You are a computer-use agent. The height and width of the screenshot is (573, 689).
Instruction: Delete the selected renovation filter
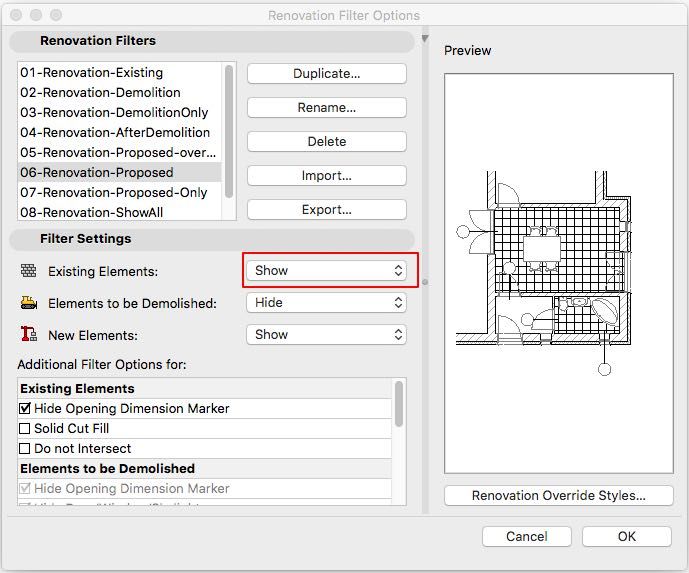pos(326,141)
